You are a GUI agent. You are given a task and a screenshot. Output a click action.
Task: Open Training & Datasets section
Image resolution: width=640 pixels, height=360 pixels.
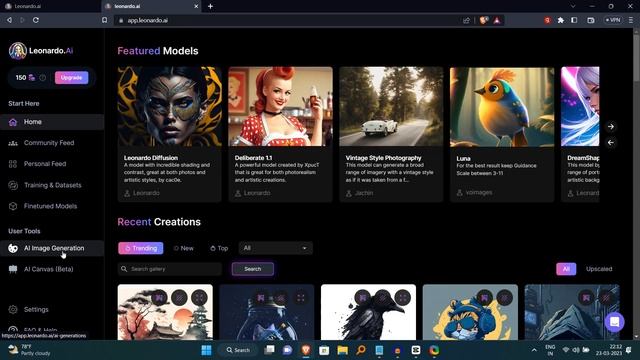tap(52, 185)
